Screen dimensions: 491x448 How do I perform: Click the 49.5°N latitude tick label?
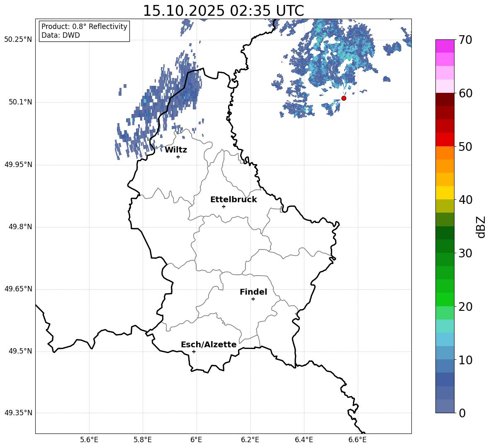pos(20,351)
